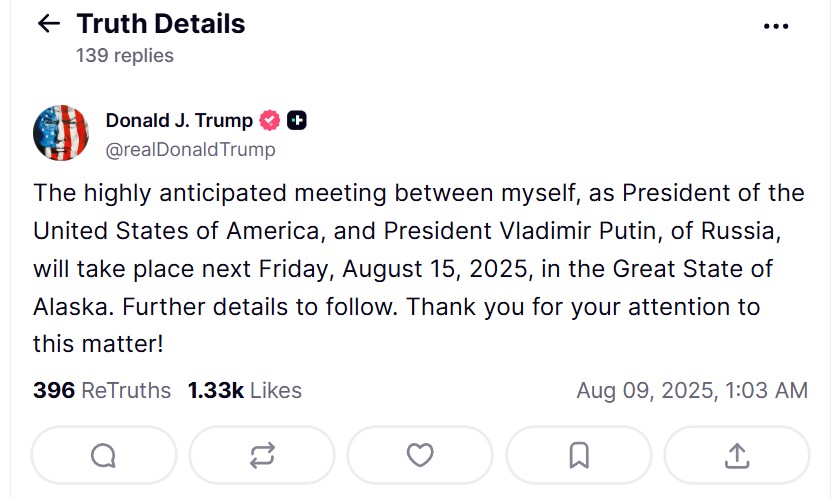Click the ReTruth arrows icon
This screenshot has height=498, width=840.
coord(262,456)
